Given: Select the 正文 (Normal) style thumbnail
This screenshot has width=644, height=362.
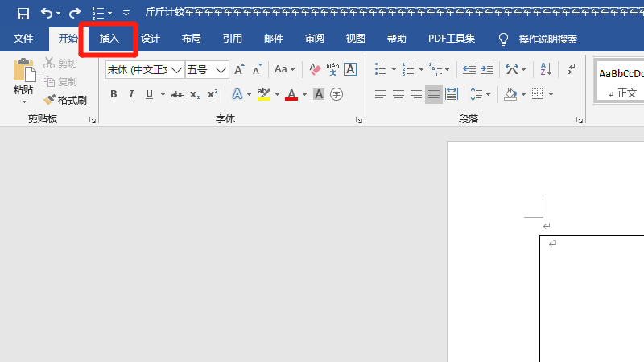Looking at the screenshot, I should click(x=621, y=82).
